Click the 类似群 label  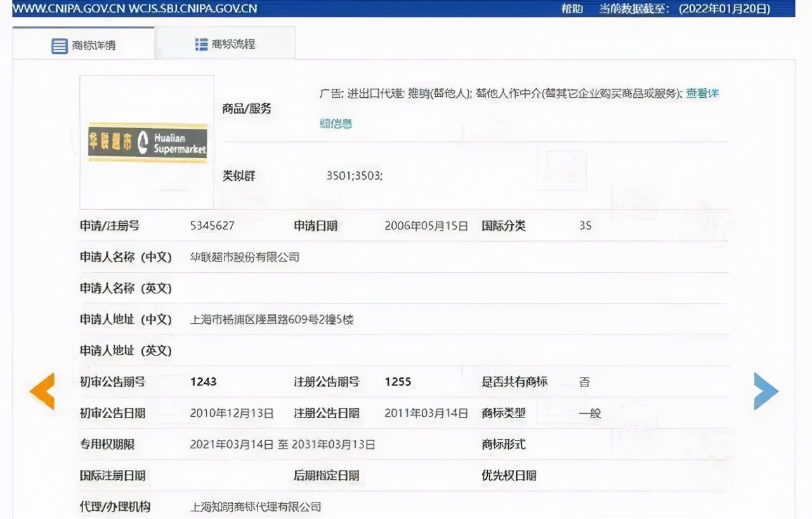tap(239, 176)
